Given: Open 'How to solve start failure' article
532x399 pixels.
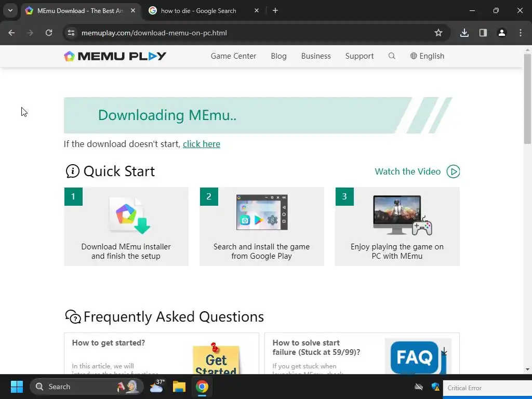Looking at the screenshot, I should [316, 348].
